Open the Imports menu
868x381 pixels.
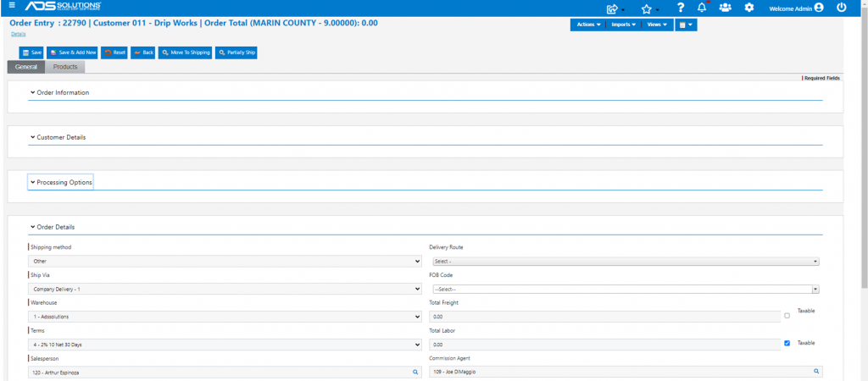pos(623,25)
